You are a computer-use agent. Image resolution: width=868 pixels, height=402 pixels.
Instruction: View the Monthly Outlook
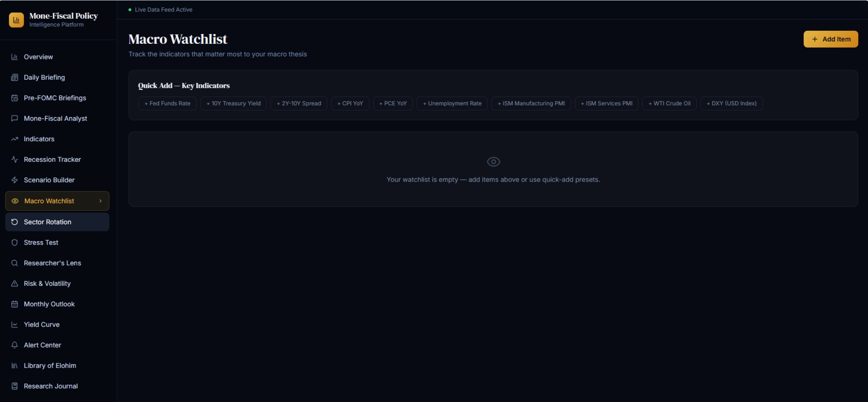coord(57,304)
